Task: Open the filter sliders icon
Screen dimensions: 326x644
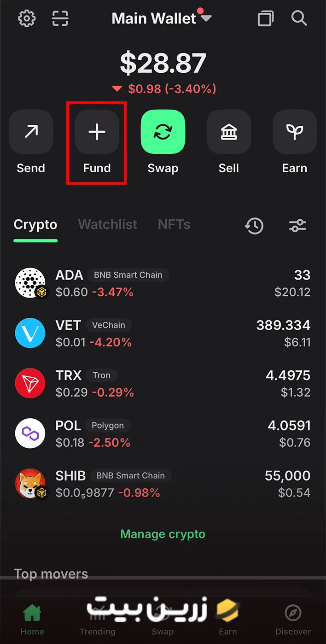Action: 297,226
